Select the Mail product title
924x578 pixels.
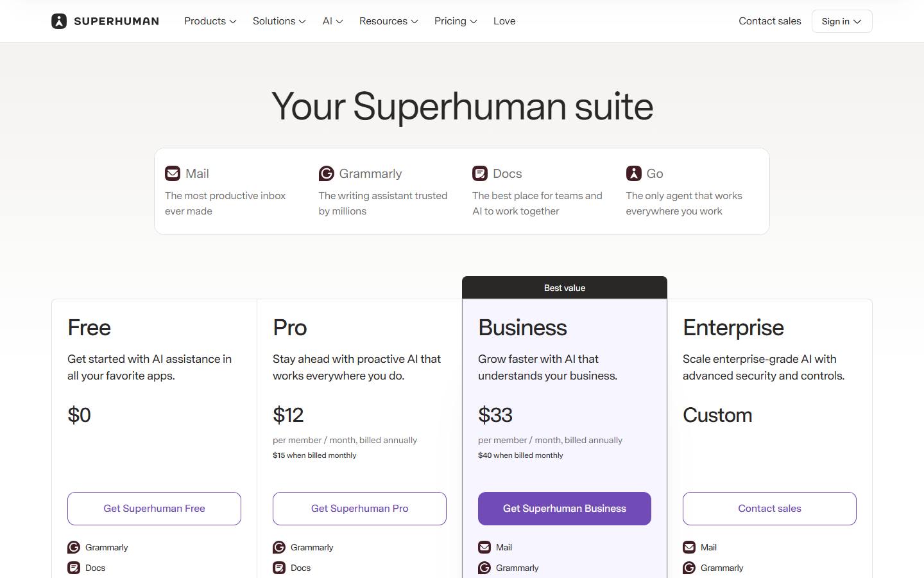(x=197, y=173)
